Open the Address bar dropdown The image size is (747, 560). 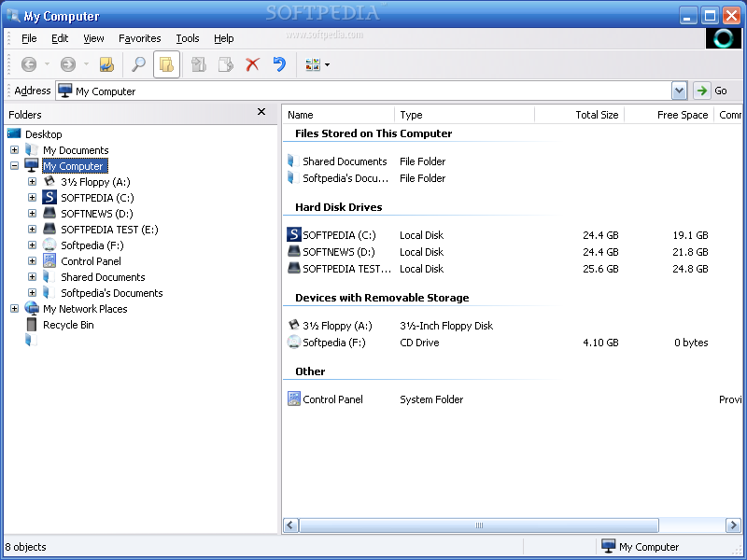click(680, 91)
